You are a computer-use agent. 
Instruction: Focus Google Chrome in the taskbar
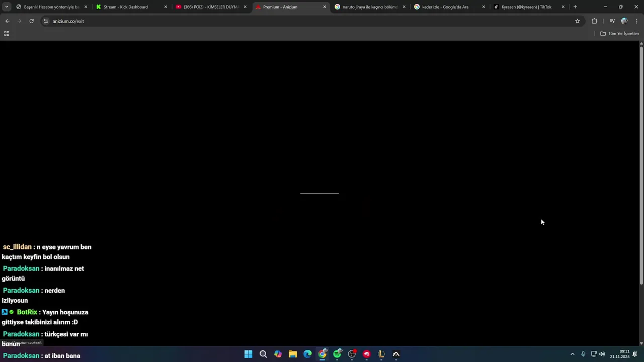(x=322, y=354)
